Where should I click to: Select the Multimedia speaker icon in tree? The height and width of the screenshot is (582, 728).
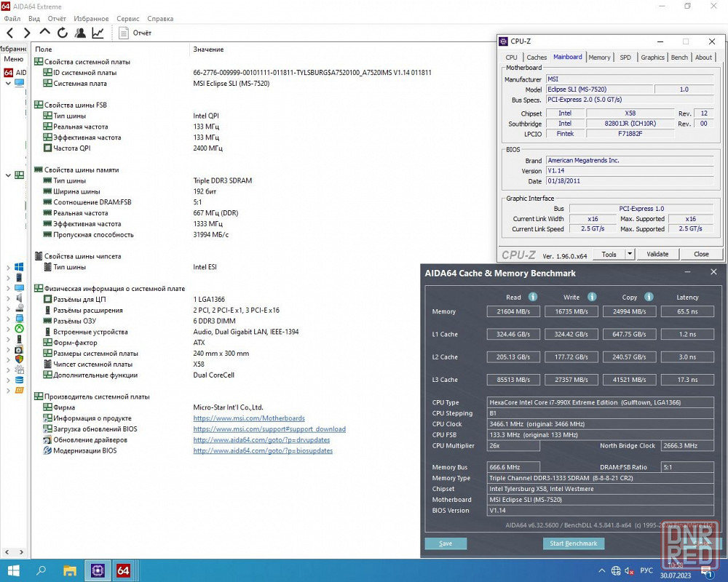pos(19,298)
